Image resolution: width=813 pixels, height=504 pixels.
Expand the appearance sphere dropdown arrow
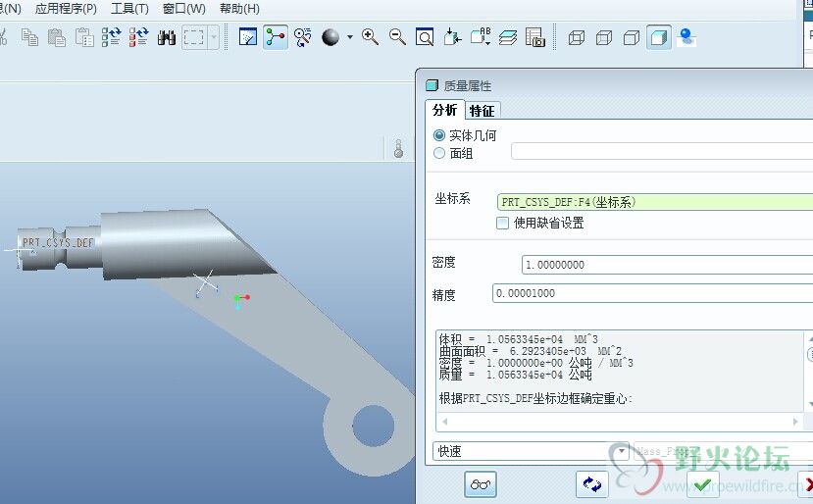(350, 37)
